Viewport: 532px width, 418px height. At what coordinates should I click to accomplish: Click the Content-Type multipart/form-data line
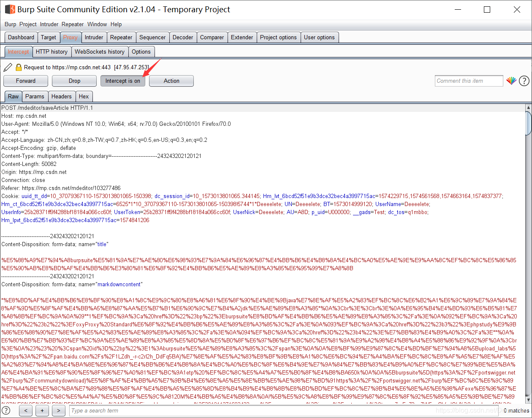101,156
